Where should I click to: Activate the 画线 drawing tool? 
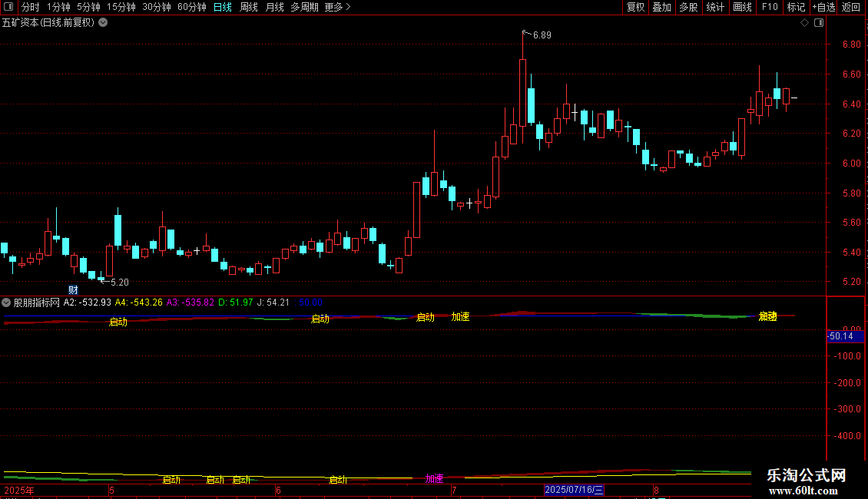pos(742,7)
